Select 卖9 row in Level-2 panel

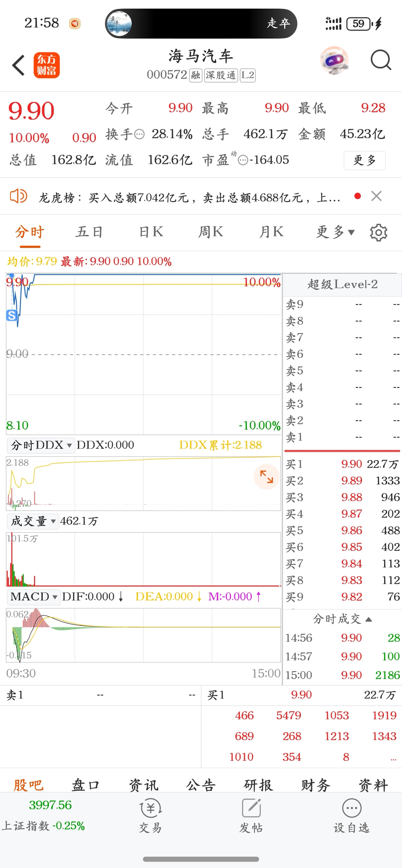pos(342,305)
